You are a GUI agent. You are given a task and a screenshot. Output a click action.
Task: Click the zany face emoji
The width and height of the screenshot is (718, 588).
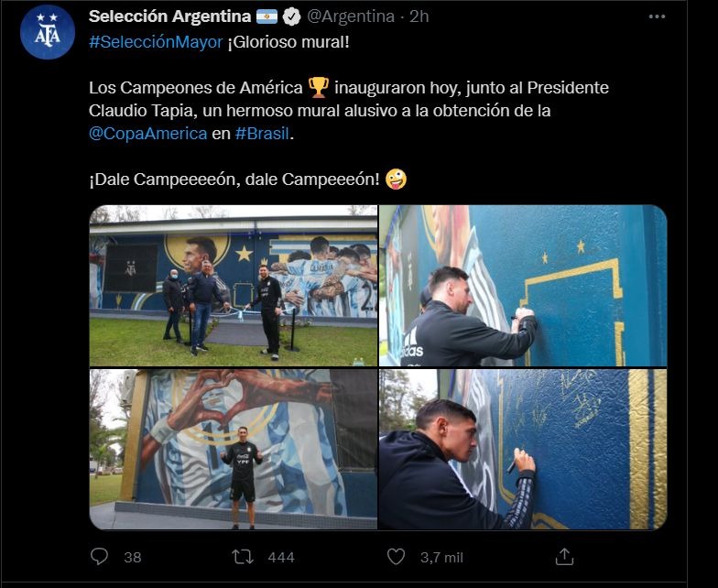click(x=396, y=180)
